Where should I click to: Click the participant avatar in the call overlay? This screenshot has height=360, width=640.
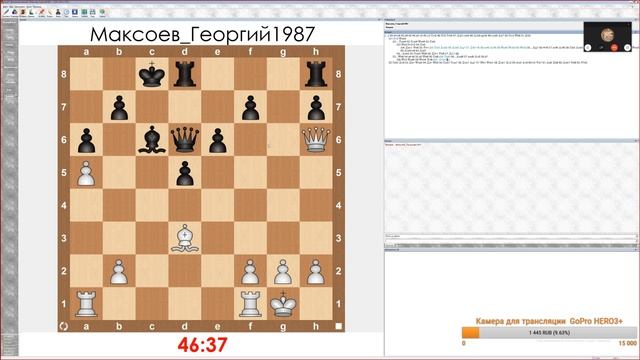pos(608,35)
